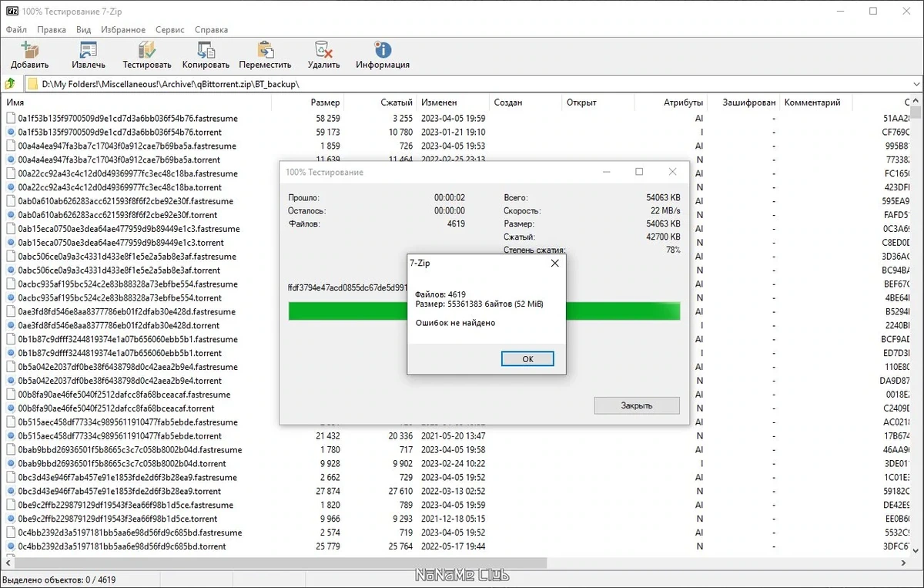The height and width of the screenshot is (588, 924).
Task: Open the Сервис menu
Action: (x=169, y=30)
